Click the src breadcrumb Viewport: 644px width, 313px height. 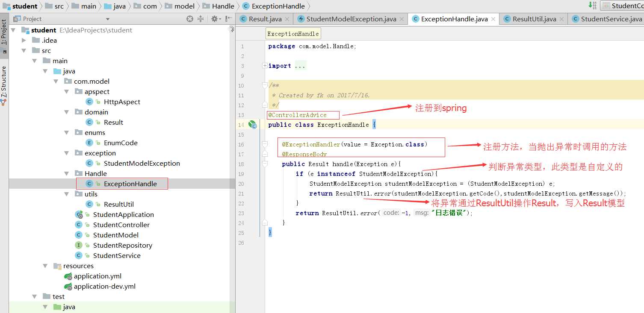point(54,6)
